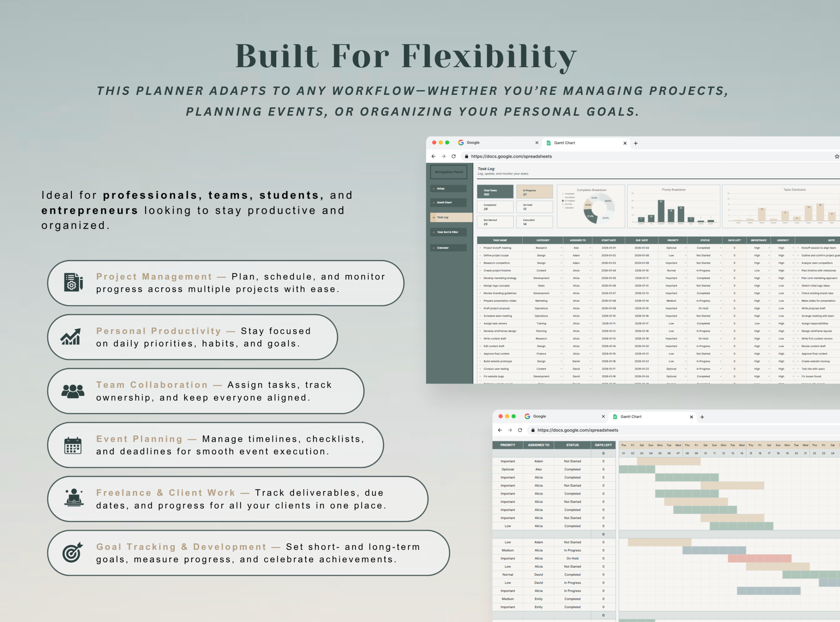Reload the page in the Gantt timeline browser window

pos(520,430)
